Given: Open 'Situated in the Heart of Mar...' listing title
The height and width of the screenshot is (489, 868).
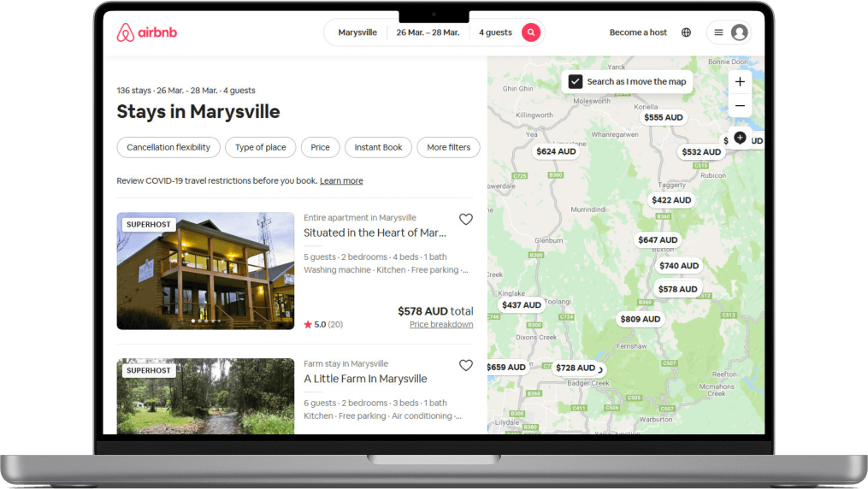Looking at the screenshot, I should click(375, 233).
